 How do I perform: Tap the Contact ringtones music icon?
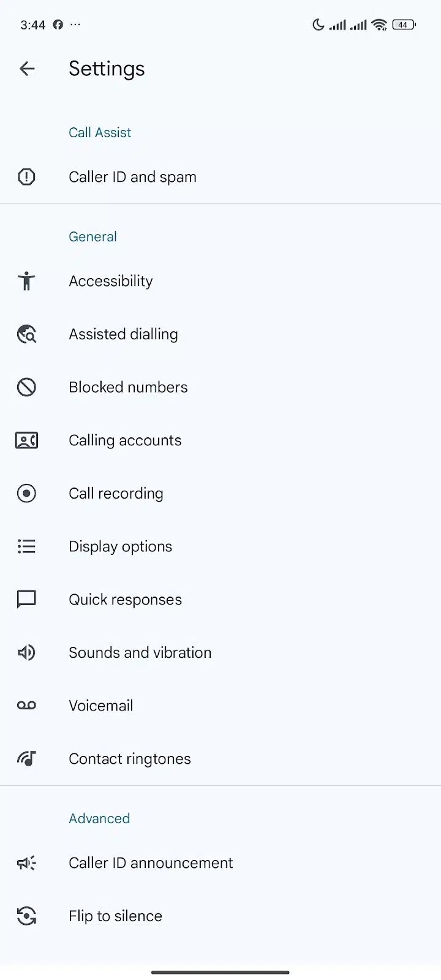coord(26,759)
